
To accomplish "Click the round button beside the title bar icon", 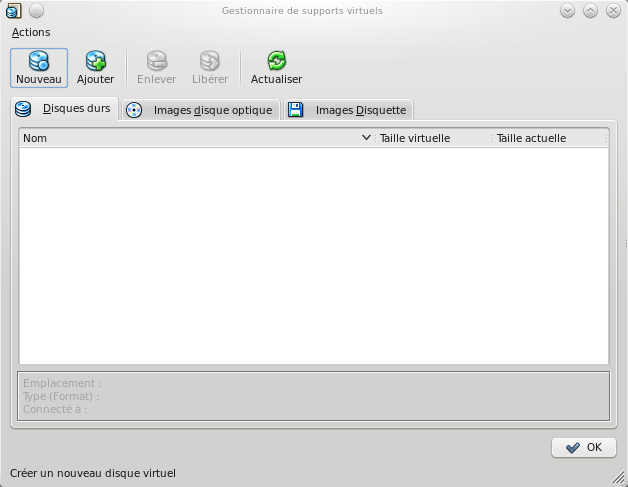I will click(x=36, y=11).
